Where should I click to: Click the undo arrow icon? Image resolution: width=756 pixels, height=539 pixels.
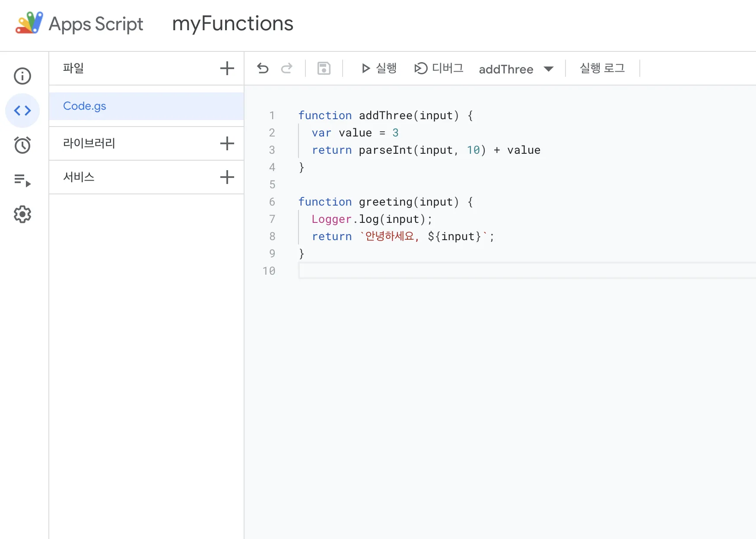pos(263,68)
